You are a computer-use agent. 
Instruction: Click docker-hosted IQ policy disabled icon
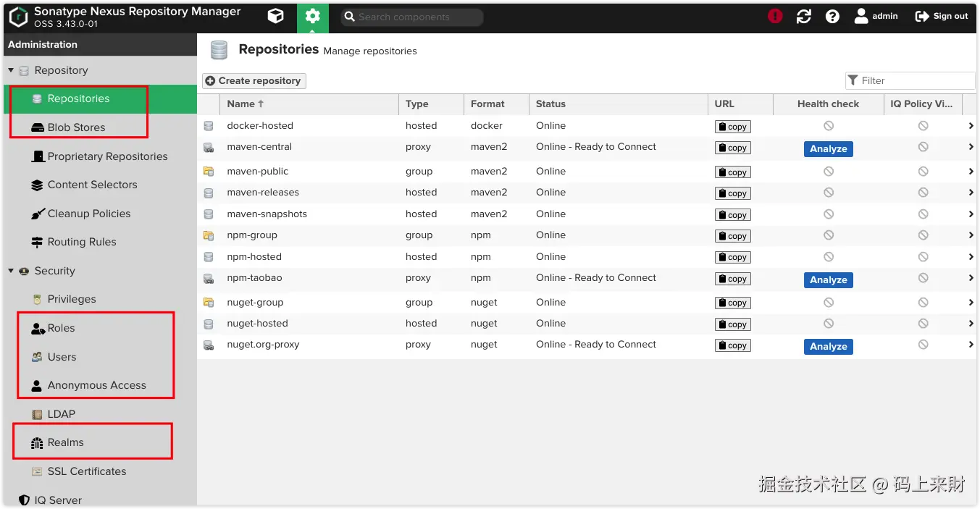coord(923,125)
